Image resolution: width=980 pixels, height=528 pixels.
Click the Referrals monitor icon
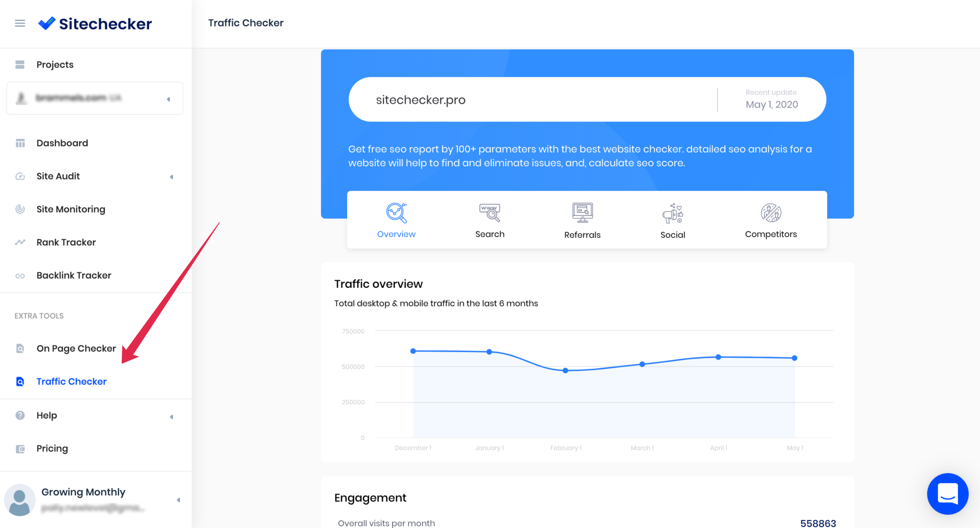coord(582,213)
